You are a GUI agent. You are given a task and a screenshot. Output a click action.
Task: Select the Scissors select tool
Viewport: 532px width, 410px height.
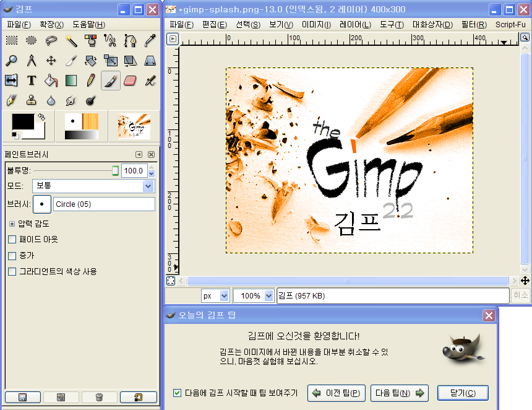110,40
